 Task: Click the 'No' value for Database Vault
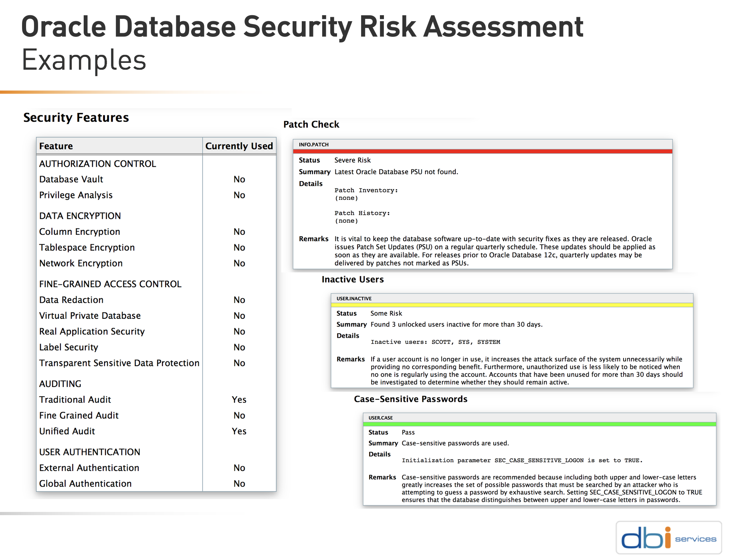point(239,179)
